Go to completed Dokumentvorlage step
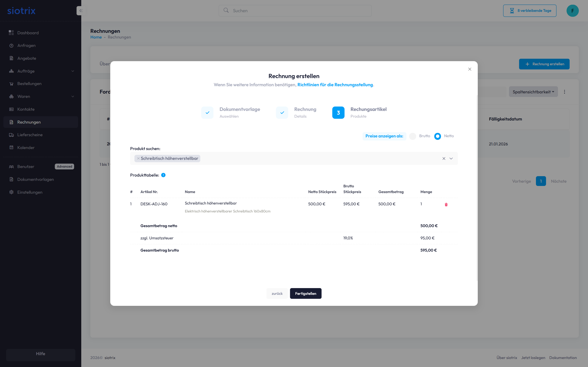 click(x=207, y=113)
